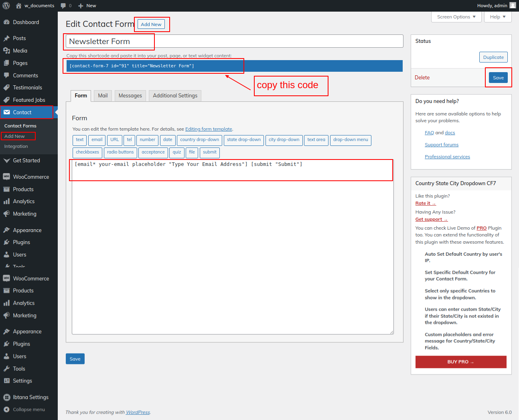Viewport: 519px width, 420px height.
Task: Expand the Help dropdown panel
Action: 498,17
